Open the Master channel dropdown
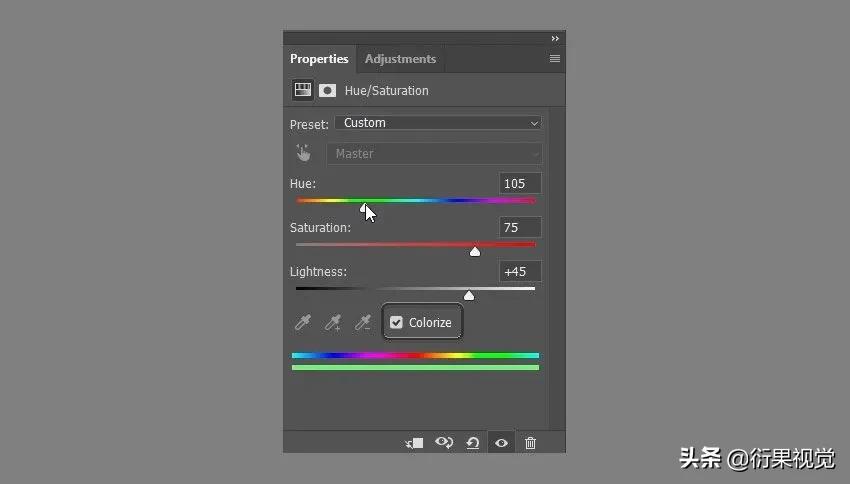 tap(434, 154)
